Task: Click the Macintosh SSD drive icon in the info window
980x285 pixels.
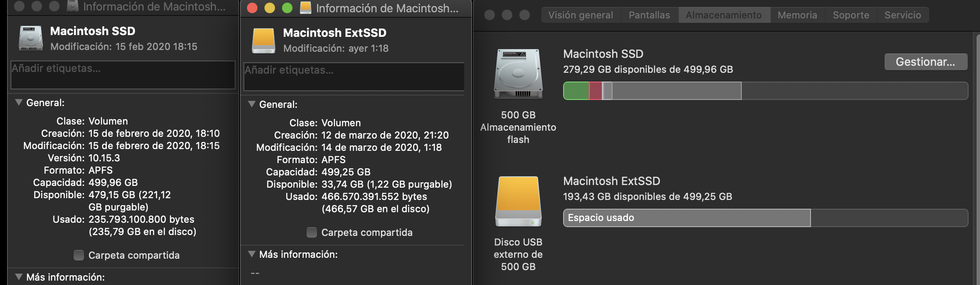Action: click(x=31, y=38)
